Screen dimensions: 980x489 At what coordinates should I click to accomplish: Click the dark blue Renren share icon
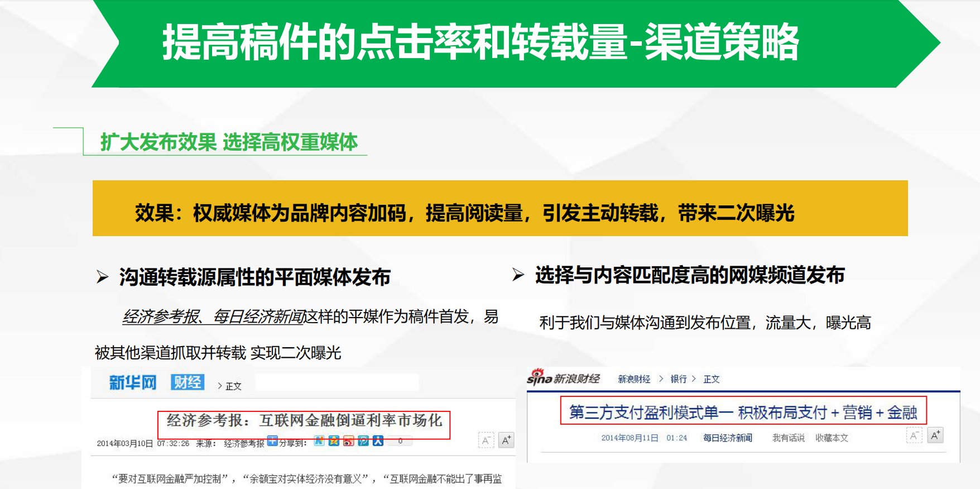point(378,441)
